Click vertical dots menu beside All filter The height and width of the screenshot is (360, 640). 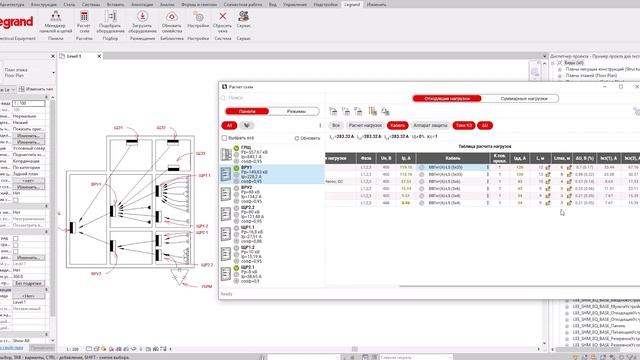tap(320, 125)
